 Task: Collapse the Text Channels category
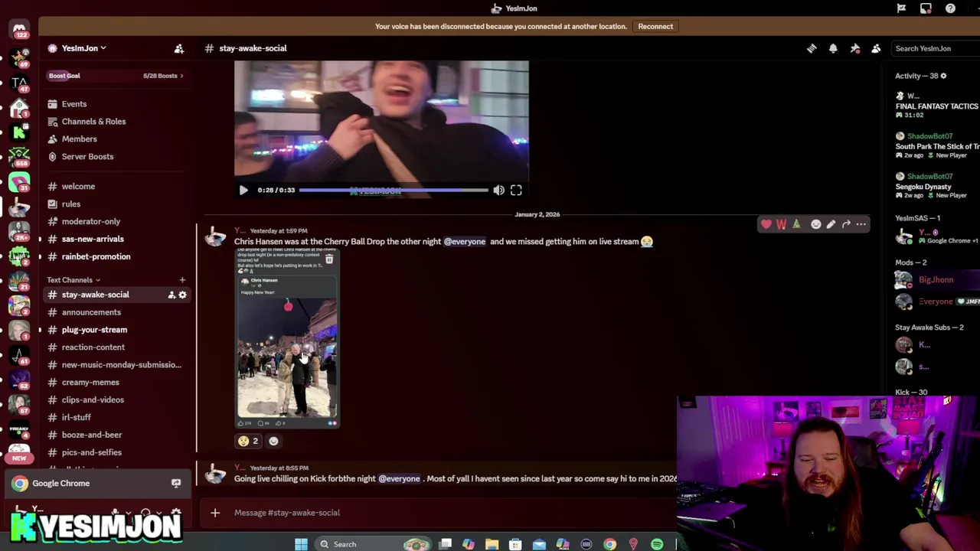pyautogui.click(x=73, y=280)
